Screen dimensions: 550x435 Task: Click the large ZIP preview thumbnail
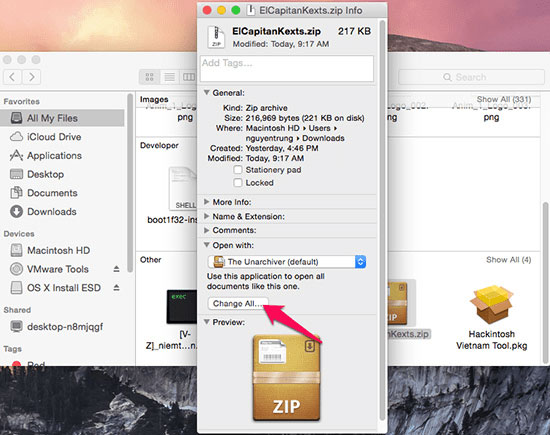[287, 377]
